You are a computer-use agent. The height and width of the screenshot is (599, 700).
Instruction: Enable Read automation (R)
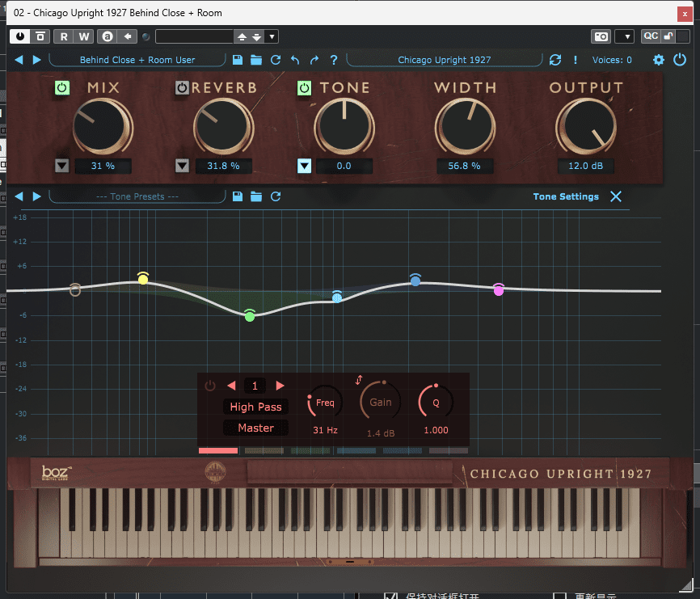(x=64, y=36)
